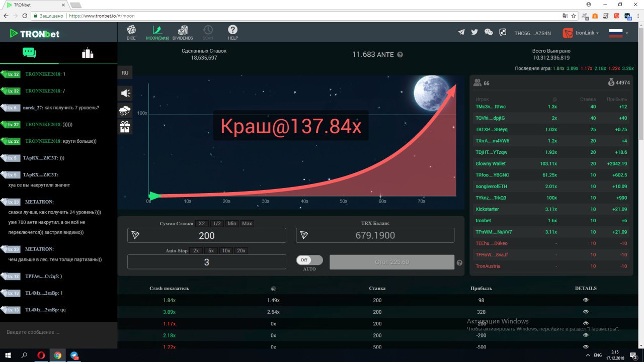Toggle the AUTO switch on

tap(309, 260)
